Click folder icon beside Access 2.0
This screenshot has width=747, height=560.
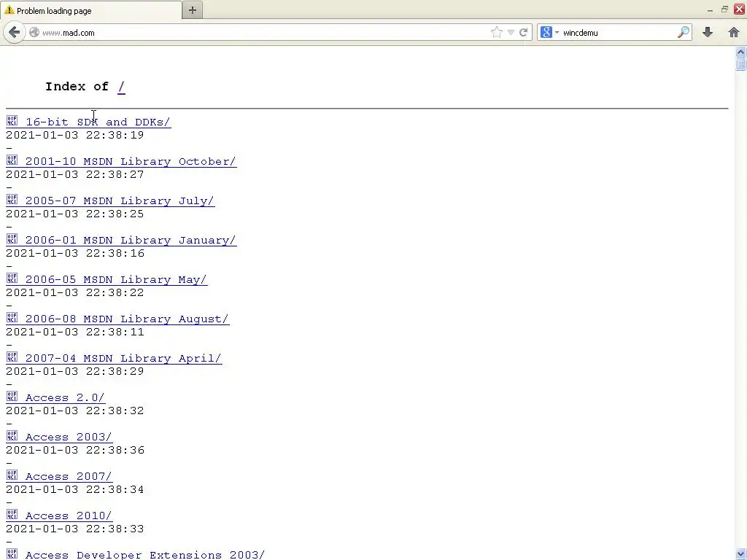coord(12,396)
